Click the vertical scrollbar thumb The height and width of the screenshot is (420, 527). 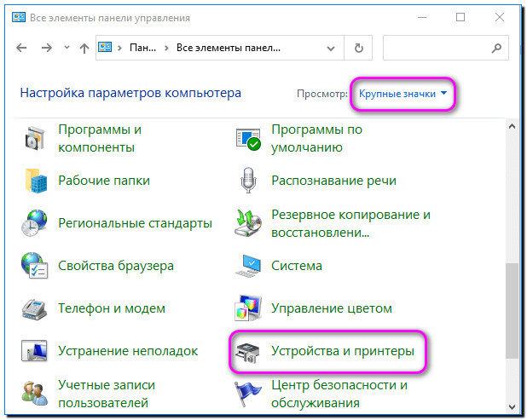point(512,311)
